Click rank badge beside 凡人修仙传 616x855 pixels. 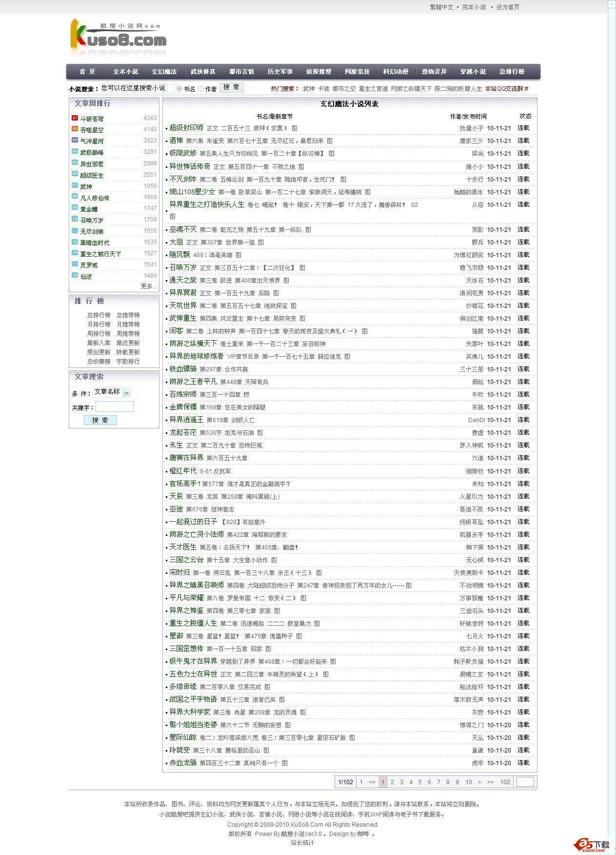tap(75, 197)
